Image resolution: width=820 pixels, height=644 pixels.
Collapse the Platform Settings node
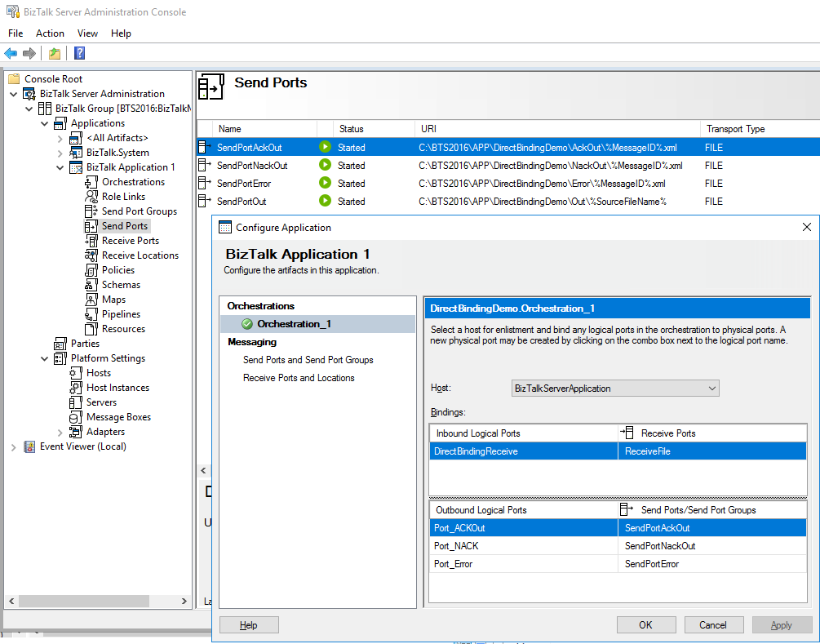tap(44, 359)
